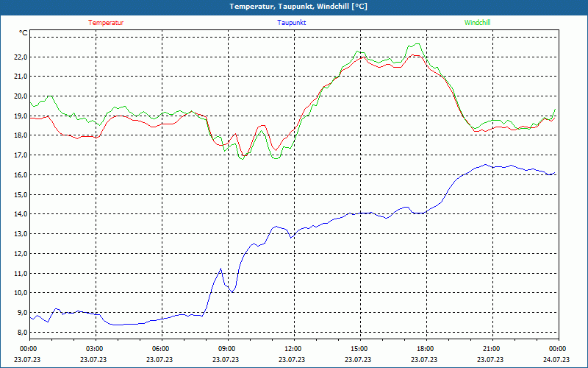Viewport: 588px width, 368px height.
Task: Click the 15,0 y-axis value
Action: coord(21,194)
